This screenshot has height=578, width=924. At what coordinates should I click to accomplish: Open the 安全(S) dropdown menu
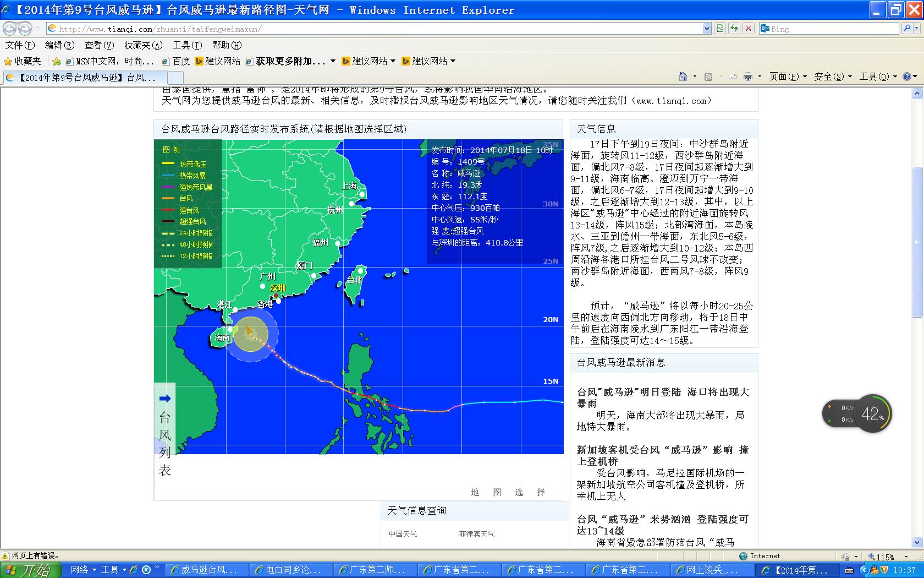point(832,77)
